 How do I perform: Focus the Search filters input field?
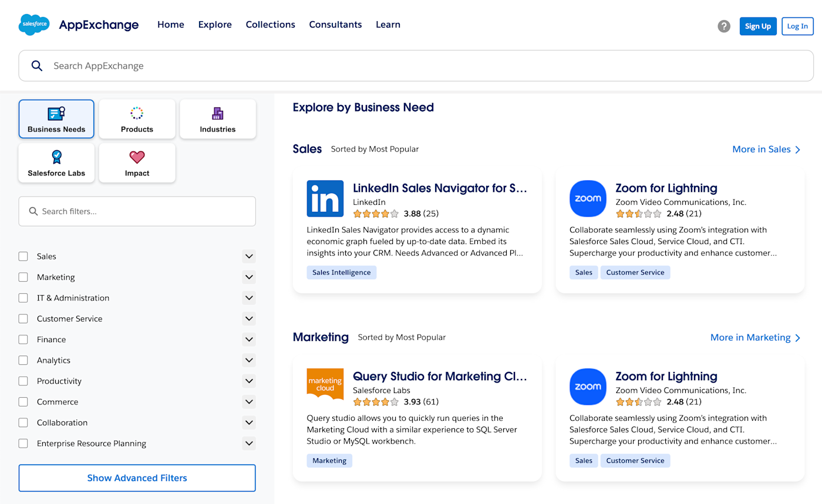click(x=137, y=211)
